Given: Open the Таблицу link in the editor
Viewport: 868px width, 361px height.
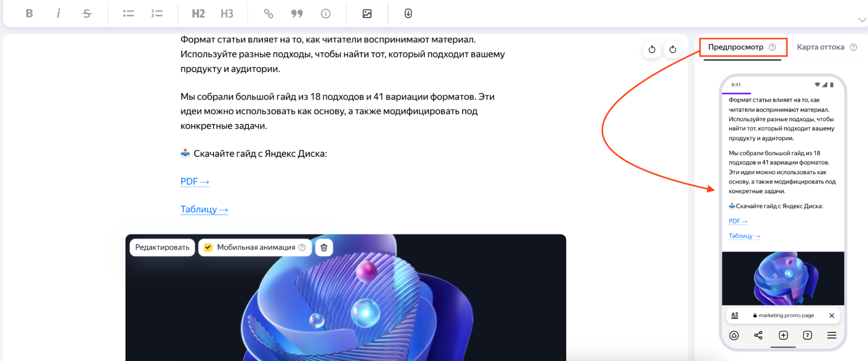Looking at the screenshot, I should 204,209.
